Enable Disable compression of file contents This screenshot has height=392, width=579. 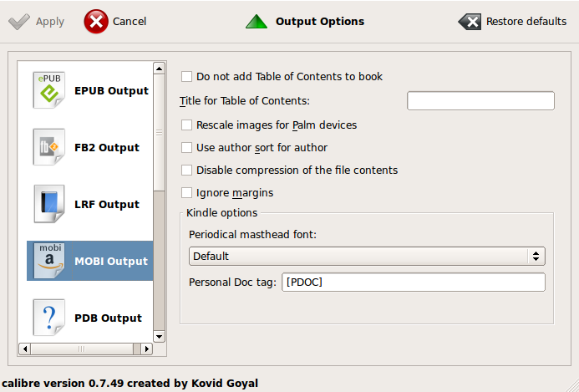pyautogui.click(x=186, y=171)
